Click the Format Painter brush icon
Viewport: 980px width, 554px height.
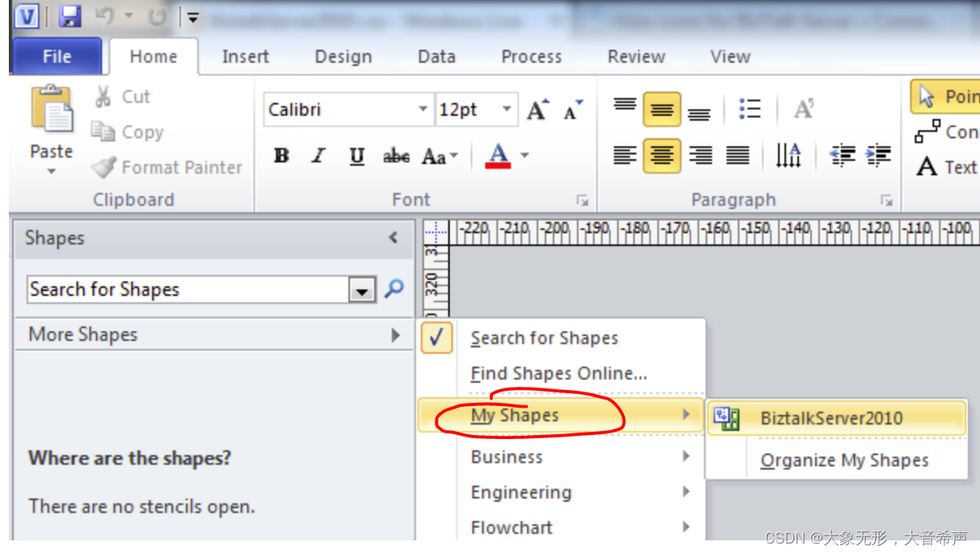(104, 167)
